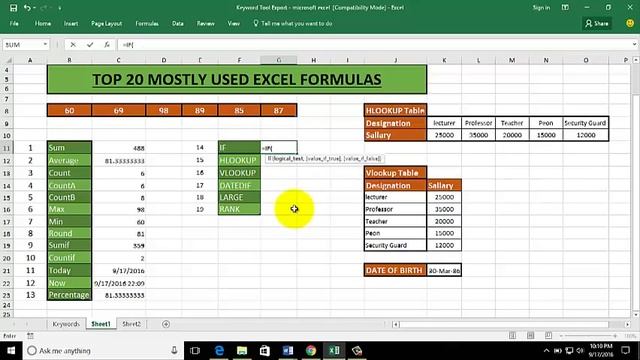Show hidden system tray icons
The image size is (640, 360).
click(x=547, y=351)
